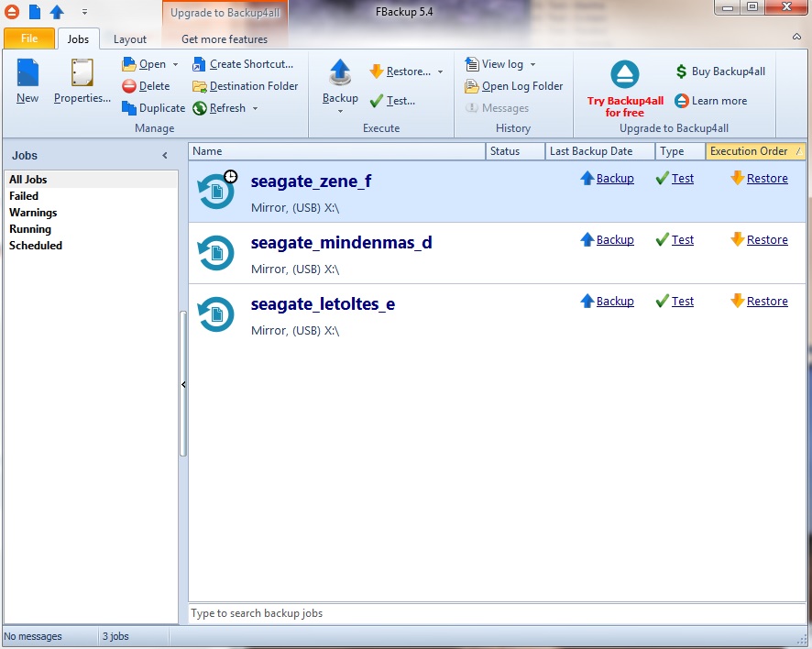
Task: Sort by the Type column header
Action: pos(680,151)
